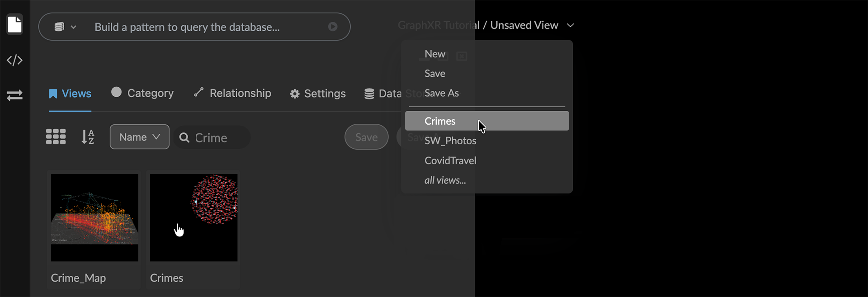868x297 pixels.
Task: Switch to the Category tab
Action: (x=142, y=93)
